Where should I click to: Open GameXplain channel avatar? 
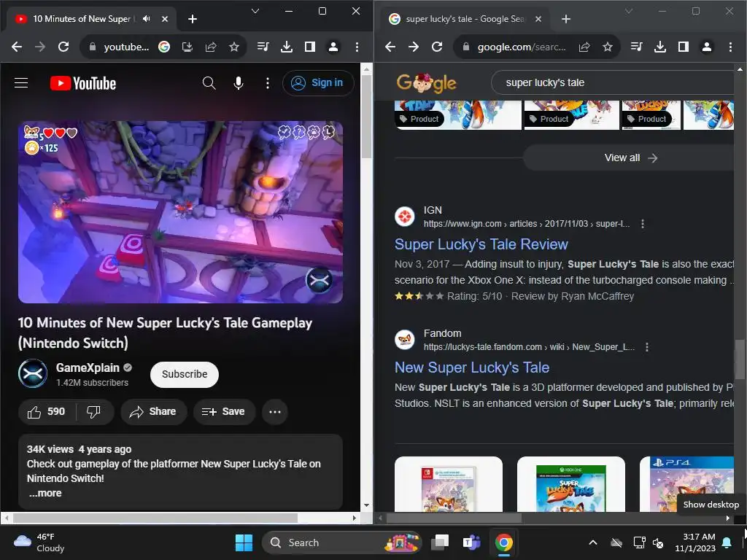coord(32,374)
